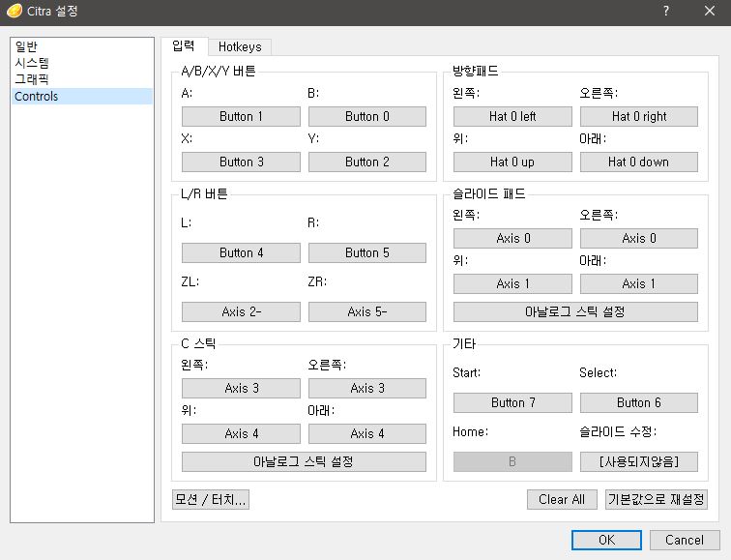
Task: Click slide pad 왼쪽 Axis 0 button
Action: click(x=512, y=238)
